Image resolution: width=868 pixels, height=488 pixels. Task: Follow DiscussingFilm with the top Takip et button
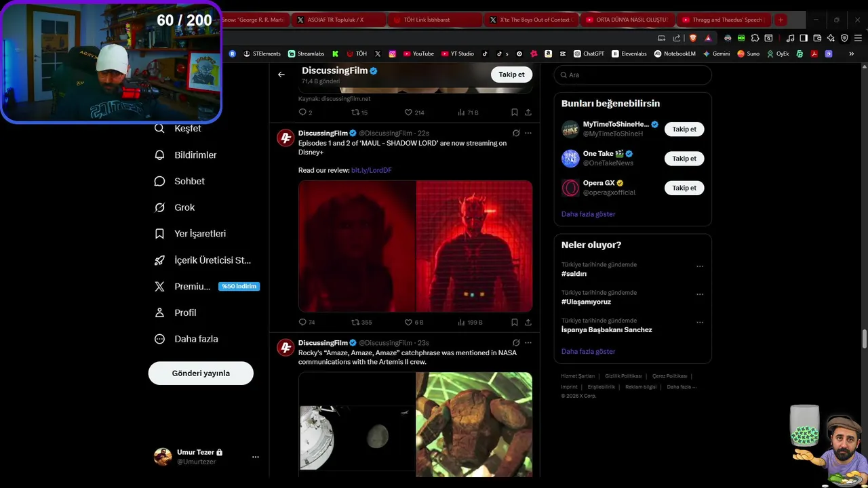(511, 75)
